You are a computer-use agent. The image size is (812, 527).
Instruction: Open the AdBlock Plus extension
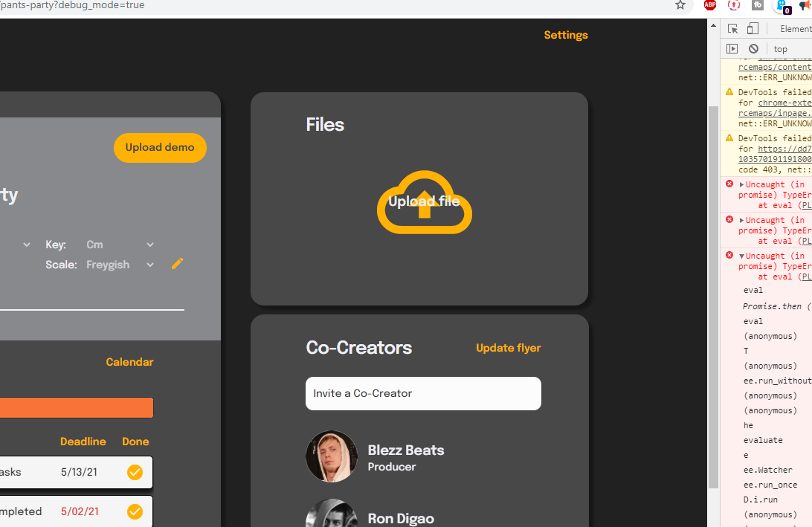pyautogui.click(x=710, y=5)
